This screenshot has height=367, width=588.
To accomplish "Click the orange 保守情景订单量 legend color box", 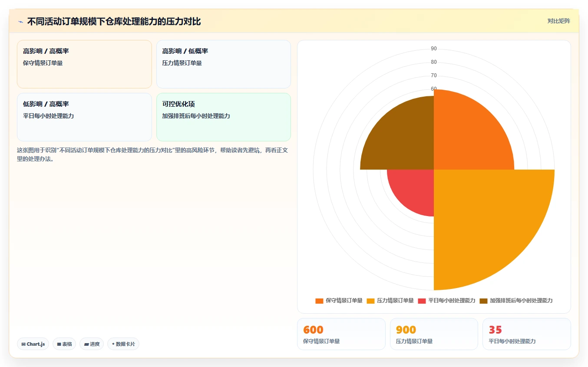I will pos(319,301).
